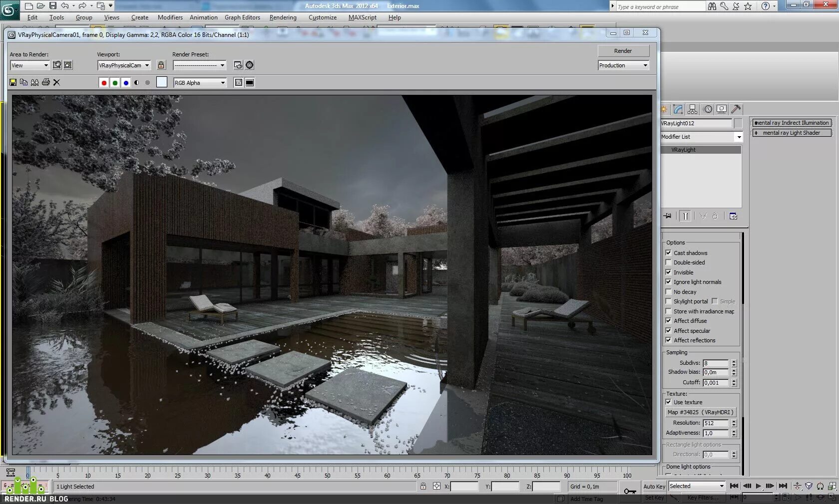Copy the rendered image to clipboard

click(23, 82)
